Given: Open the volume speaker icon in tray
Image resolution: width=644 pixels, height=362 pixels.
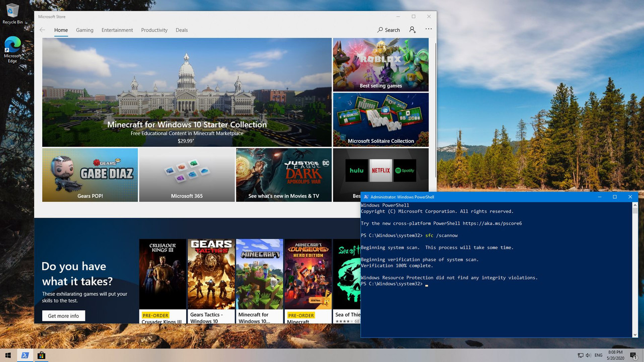Looking at the screenshot, I should (589, 355).
